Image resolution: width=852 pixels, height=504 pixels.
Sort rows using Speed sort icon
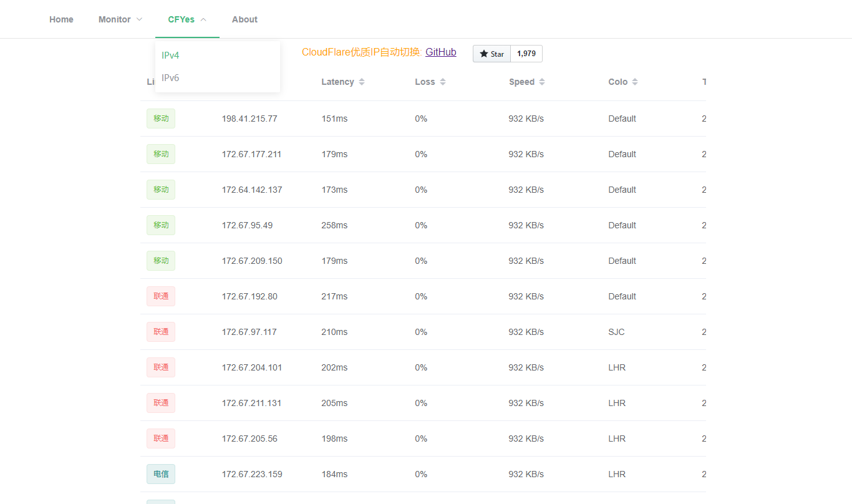[542, 82]
